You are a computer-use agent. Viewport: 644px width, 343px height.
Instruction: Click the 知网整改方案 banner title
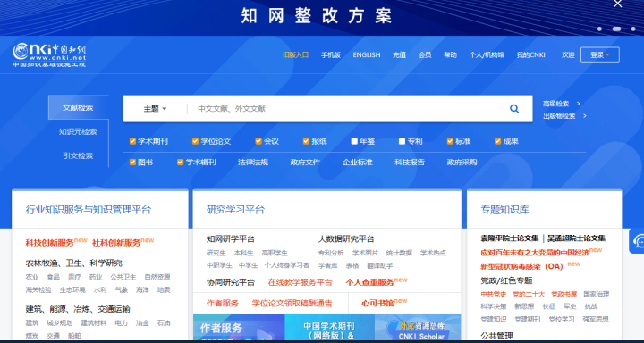pyautogui.click(x=317, y=15)
